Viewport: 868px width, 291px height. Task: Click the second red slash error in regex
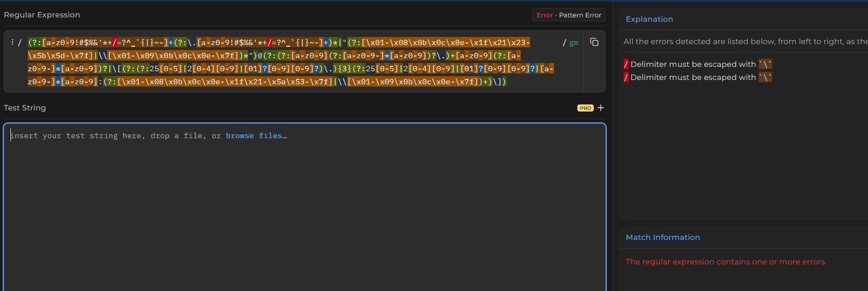269,42
